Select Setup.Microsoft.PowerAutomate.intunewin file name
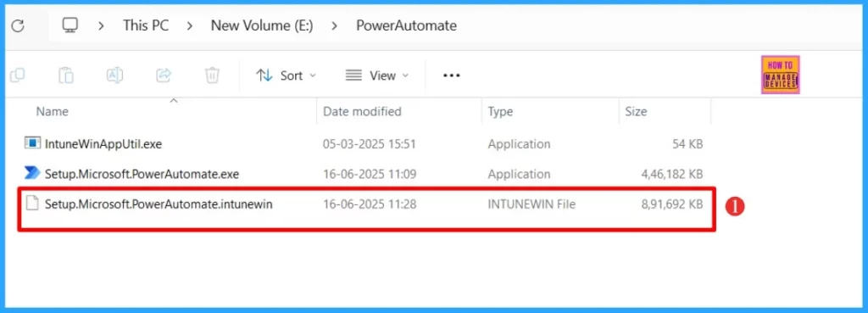The height and width of the screenshot is (313, 868). click(159, 204)
